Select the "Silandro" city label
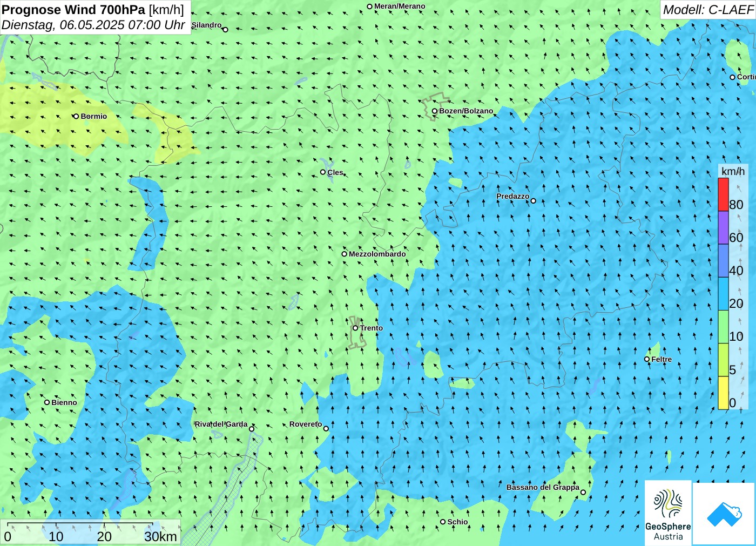This screenshot has height=546, width=756. pos(206,25)
